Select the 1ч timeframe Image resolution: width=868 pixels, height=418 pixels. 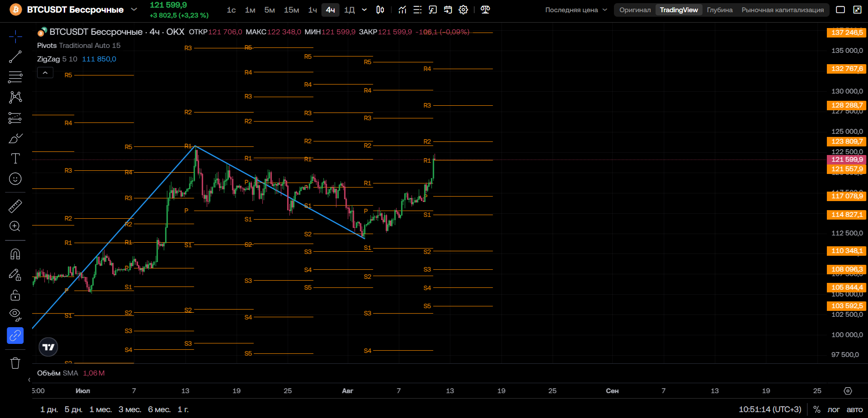click(312, 10)
